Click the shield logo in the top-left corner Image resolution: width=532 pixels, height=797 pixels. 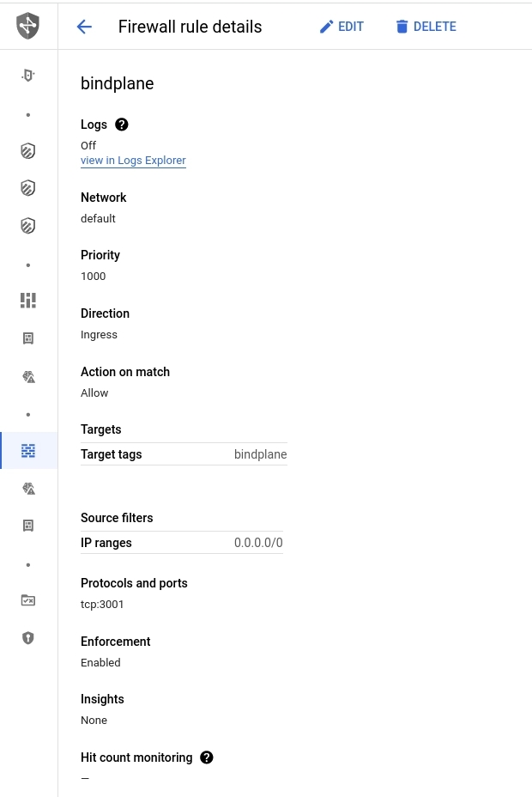pos(27,26)
